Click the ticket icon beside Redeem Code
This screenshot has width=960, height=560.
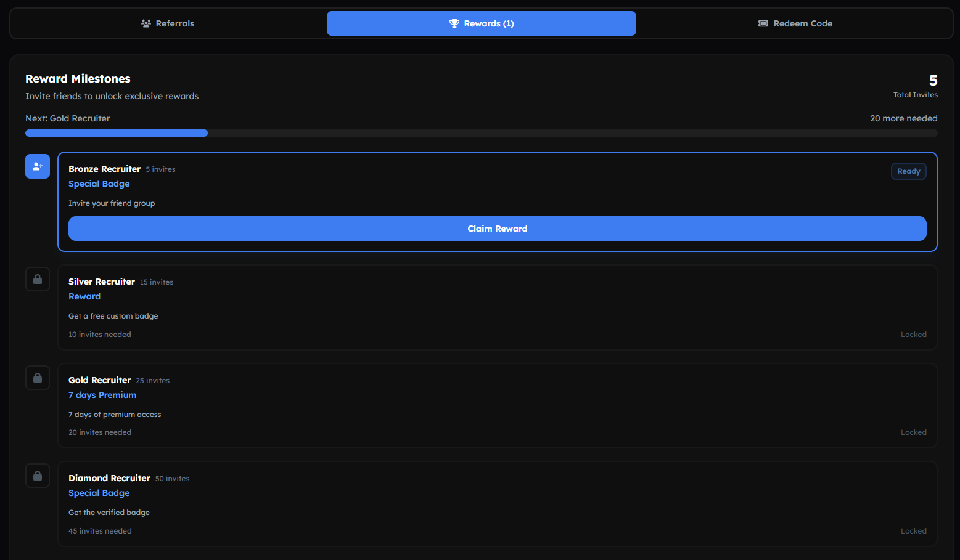pos(763,23)
